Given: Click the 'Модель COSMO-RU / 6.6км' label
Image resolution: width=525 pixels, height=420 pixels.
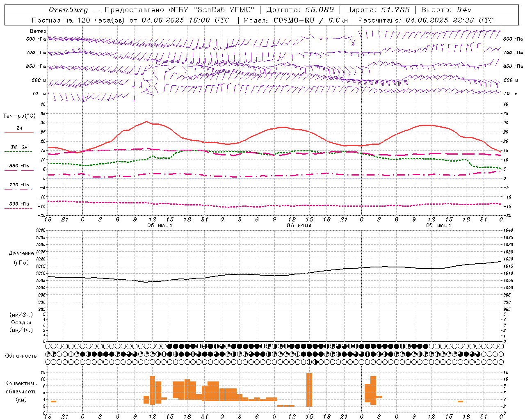Looking at the screenshot, I should (296, 20).
